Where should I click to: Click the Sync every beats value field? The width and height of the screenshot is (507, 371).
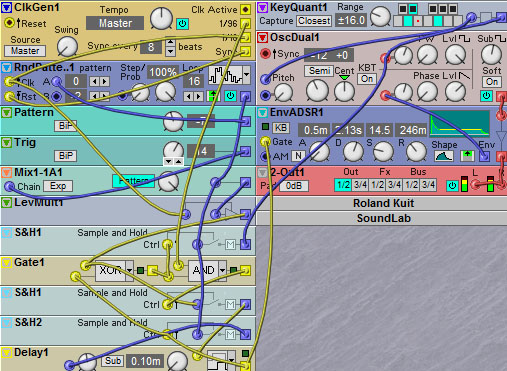click(x=151, y=47)
